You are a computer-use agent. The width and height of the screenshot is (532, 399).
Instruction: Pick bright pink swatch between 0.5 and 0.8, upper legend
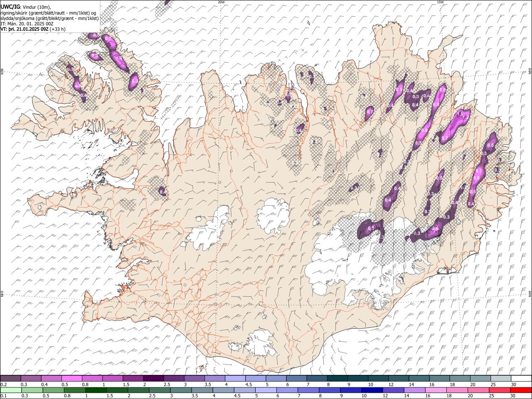point(72,379)
